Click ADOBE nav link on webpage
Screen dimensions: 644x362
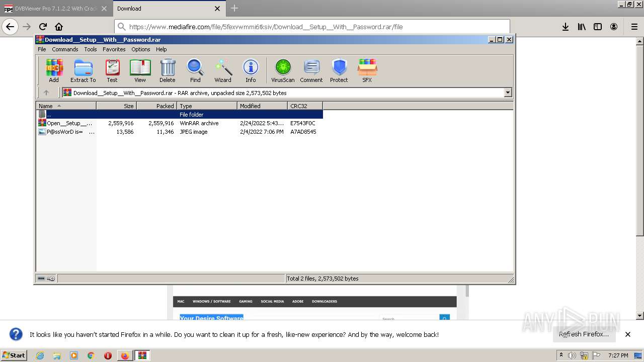298,302
